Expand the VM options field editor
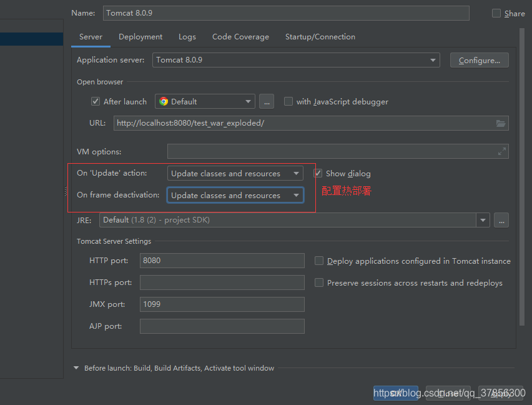 coord(502,151)
